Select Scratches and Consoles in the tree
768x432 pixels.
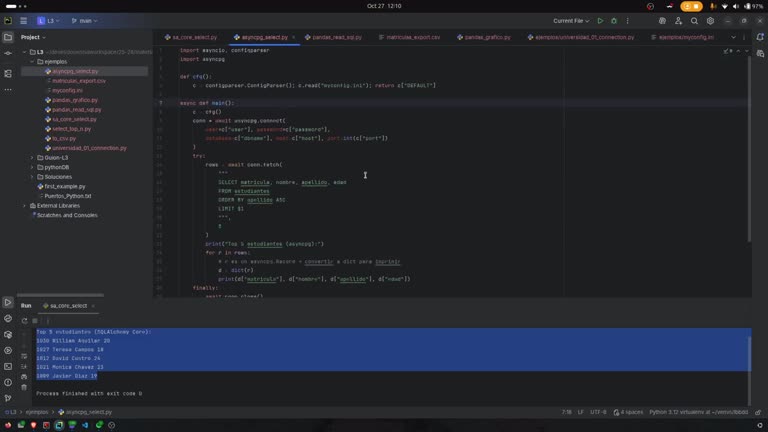tap(67, 215)
